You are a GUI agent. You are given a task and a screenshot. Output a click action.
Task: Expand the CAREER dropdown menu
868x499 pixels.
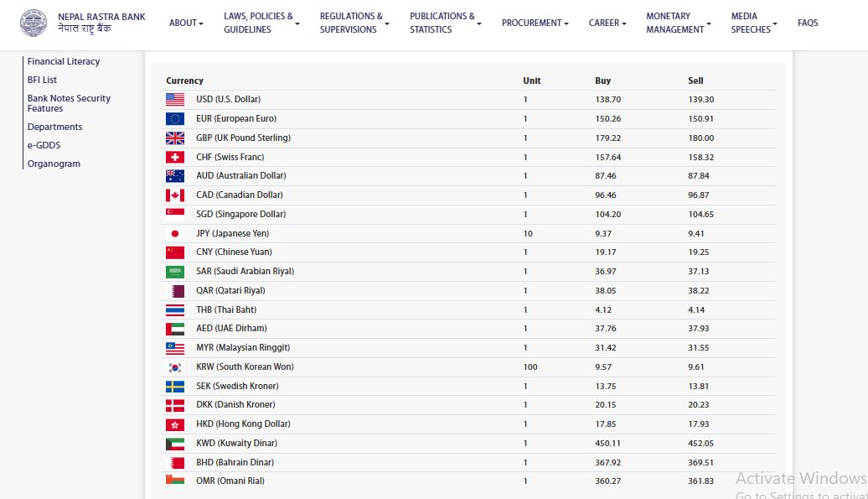click(x=607, y=23)
